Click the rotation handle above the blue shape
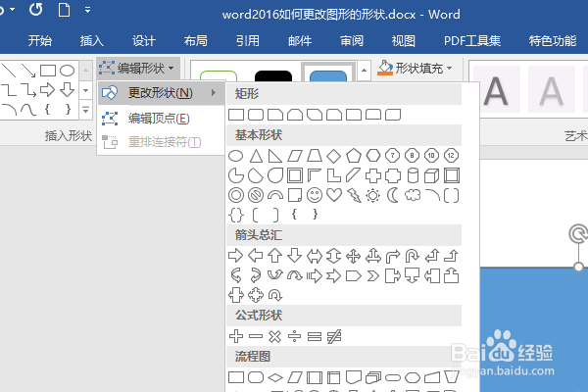This screenshot has height=392, width=588. [578, 234]
